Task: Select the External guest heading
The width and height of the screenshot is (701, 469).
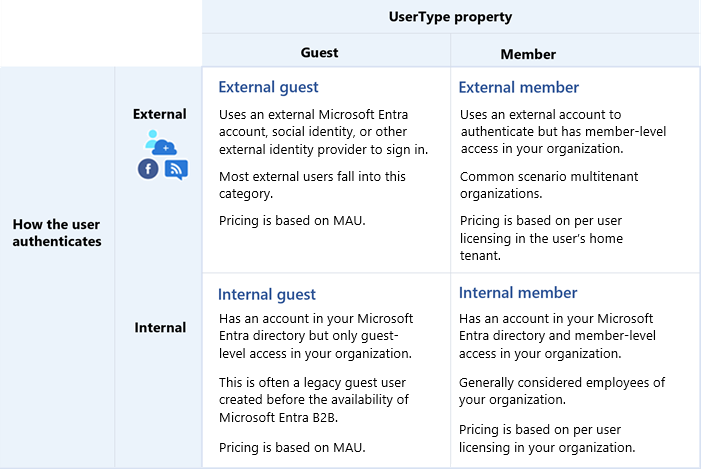Action: coord(268,88)
